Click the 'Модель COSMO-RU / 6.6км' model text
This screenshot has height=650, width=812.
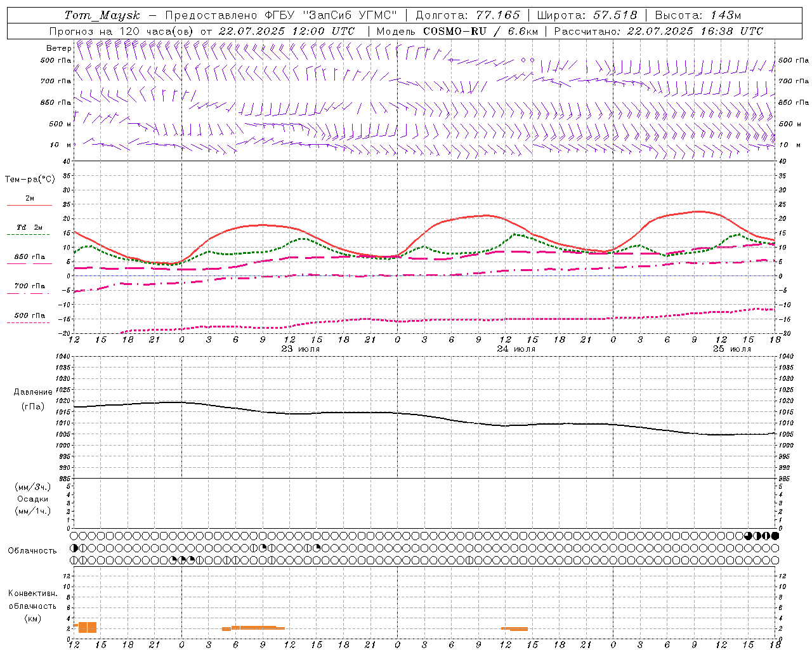coord(457,31)
